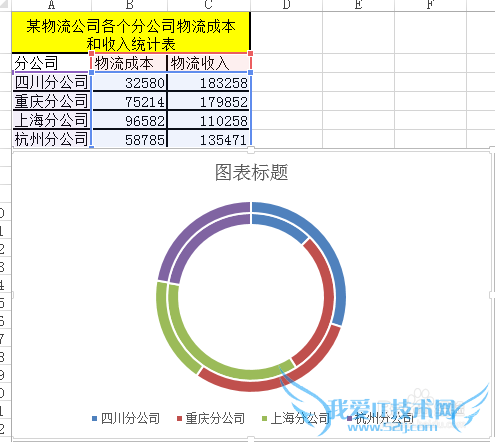Click the cell with value 110258

click(209, 120)
